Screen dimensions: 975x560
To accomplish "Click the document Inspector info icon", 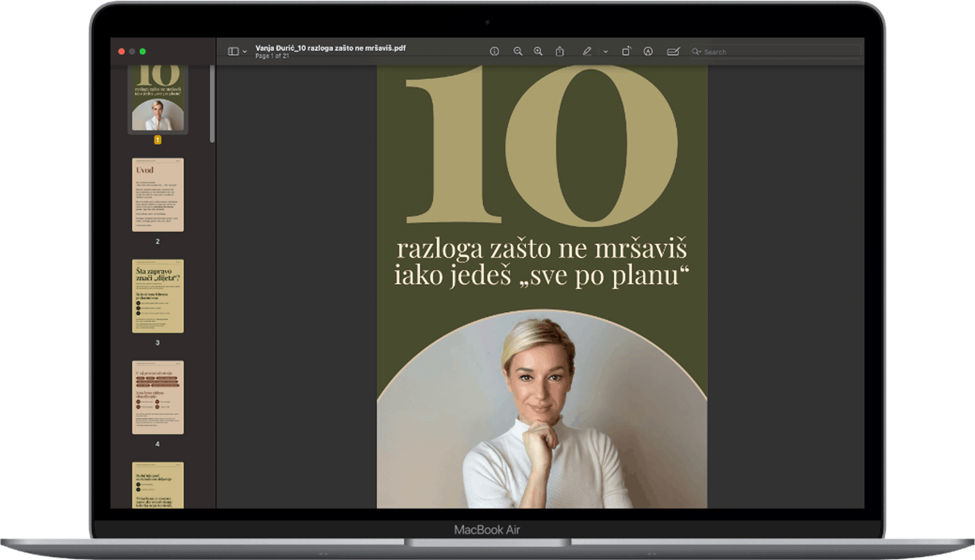I will tap(494, 52).
